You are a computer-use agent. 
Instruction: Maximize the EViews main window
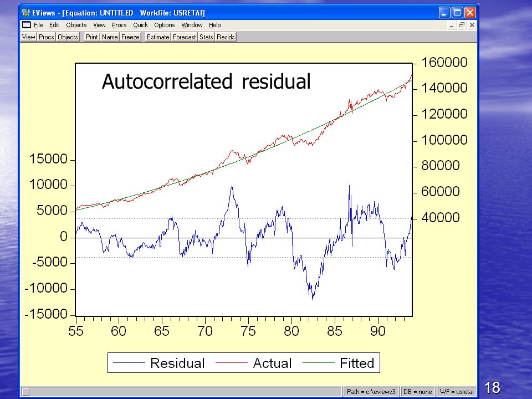pos(457,13)
